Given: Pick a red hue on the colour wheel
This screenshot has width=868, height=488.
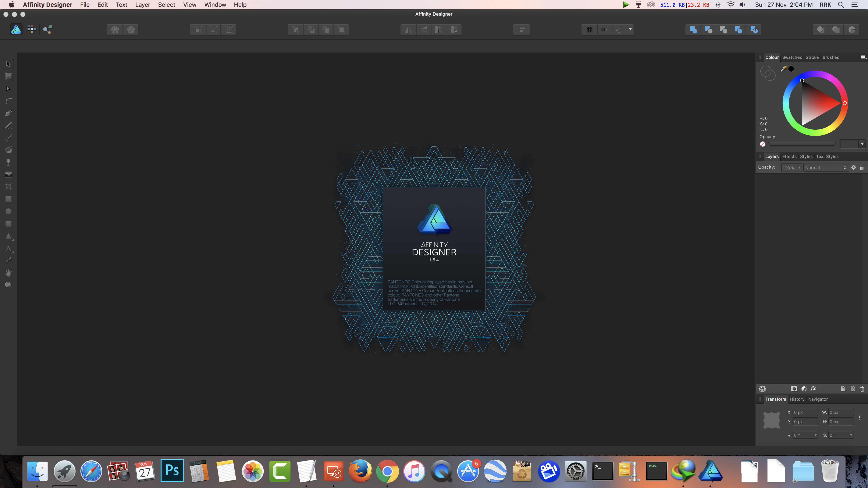Looking at the screenshot, I should [x=844, y=103].
